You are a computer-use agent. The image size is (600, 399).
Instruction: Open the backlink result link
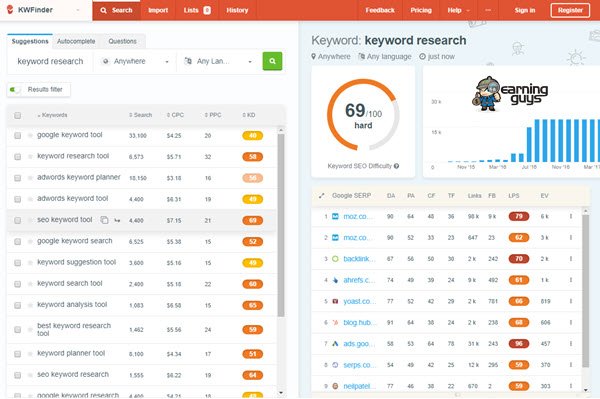click(359, 259)
